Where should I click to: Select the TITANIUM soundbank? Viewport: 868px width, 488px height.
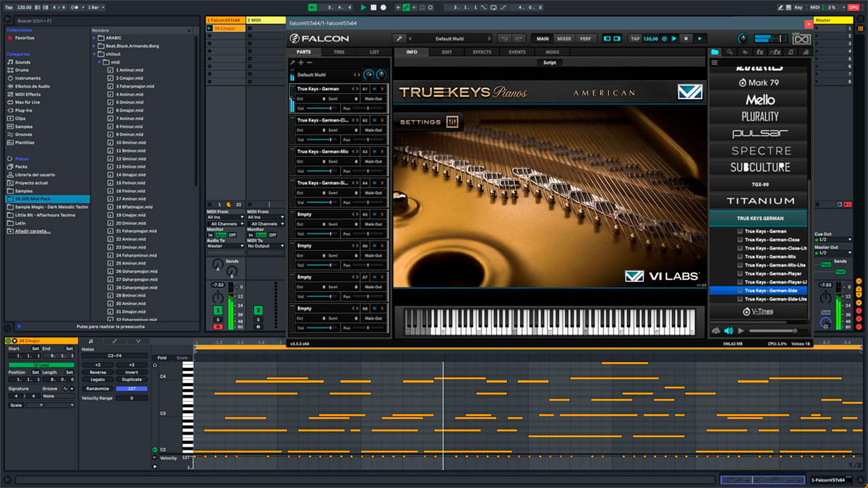pyautogui.click(x=760, y=201)
